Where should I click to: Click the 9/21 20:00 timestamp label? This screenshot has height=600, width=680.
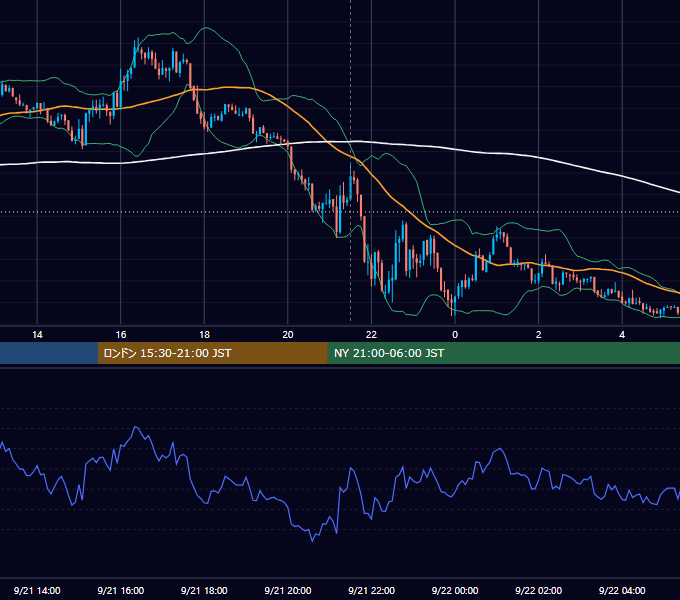pos(288,590)
